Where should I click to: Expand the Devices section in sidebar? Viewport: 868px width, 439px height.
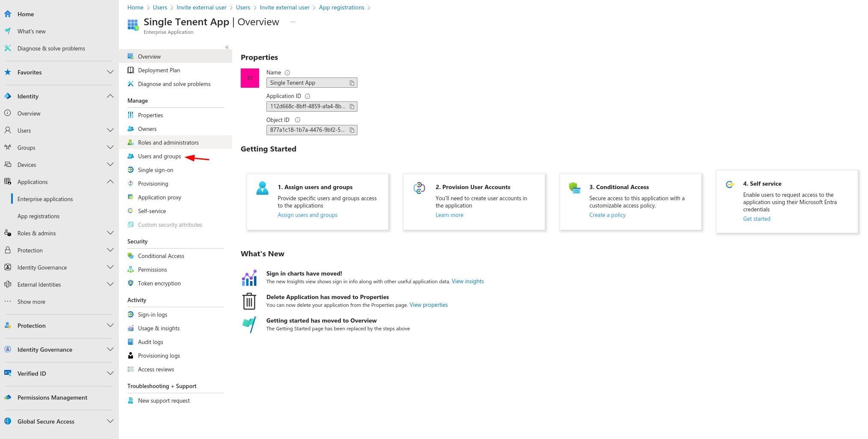110,165
